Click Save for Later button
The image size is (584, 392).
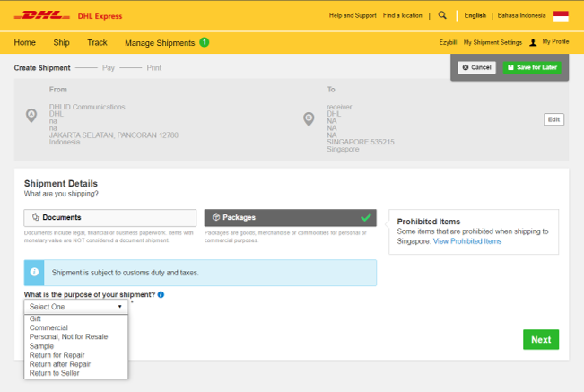(x=532, y=67)
